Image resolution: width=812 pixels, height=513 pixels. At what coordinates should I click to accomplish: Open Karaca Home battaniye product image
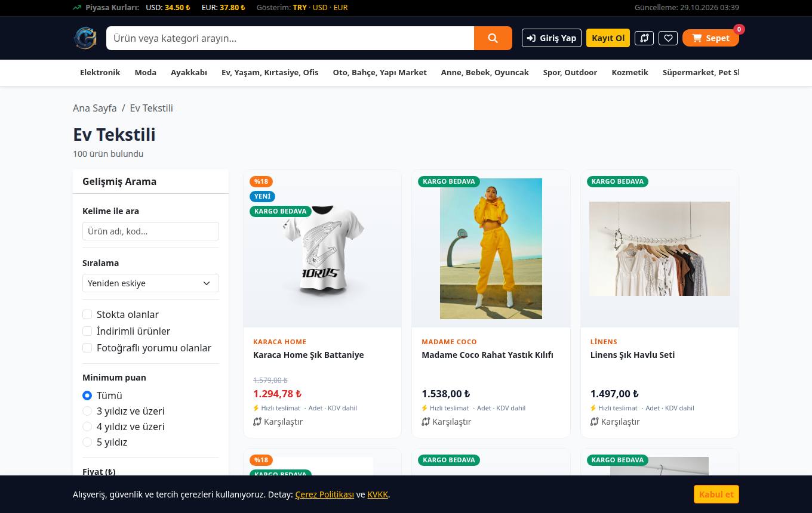pyautogui.click(x=322, y=249)
